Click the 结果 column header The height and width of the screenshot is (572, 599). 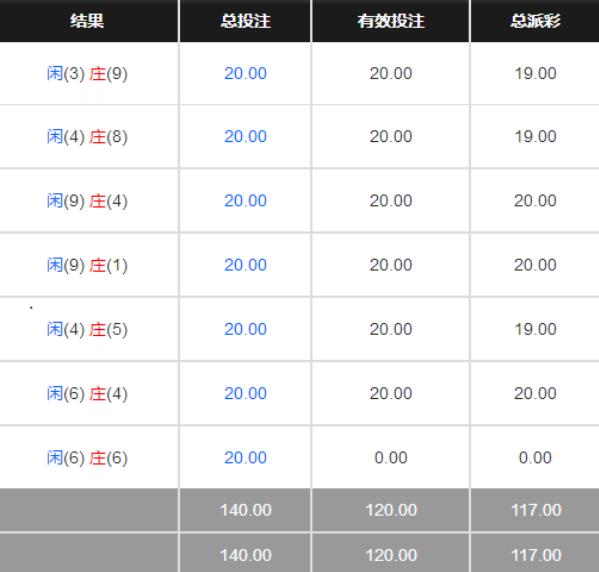87,21
